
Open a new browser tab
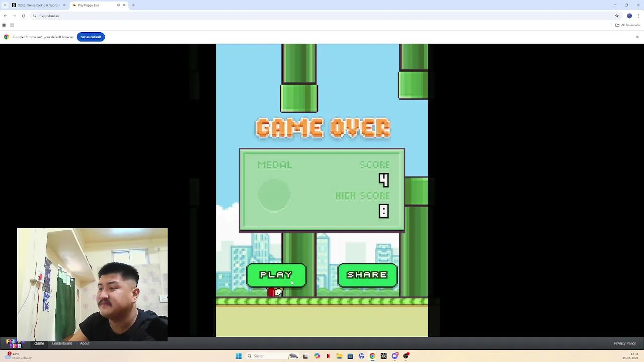point(133,5)
